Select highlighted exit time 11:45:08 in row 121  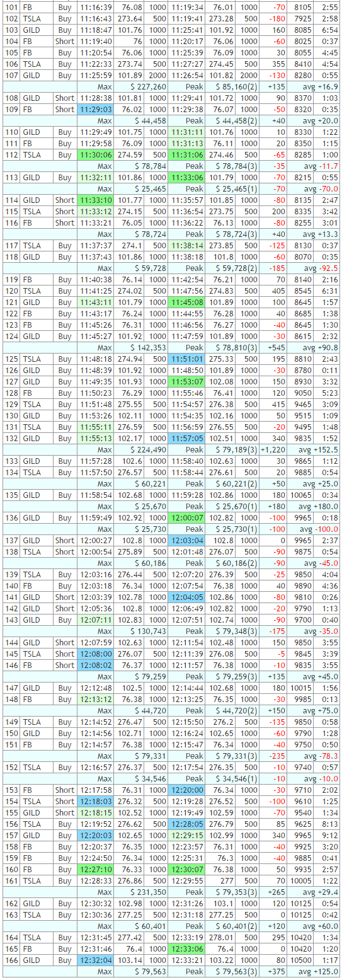coord(186,302)
